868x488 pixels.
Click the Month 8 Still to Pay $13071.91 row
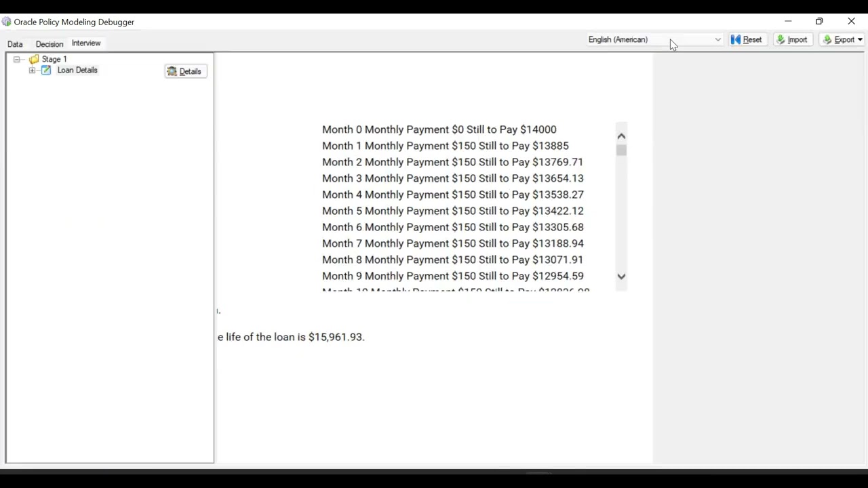tap(452, 260)
